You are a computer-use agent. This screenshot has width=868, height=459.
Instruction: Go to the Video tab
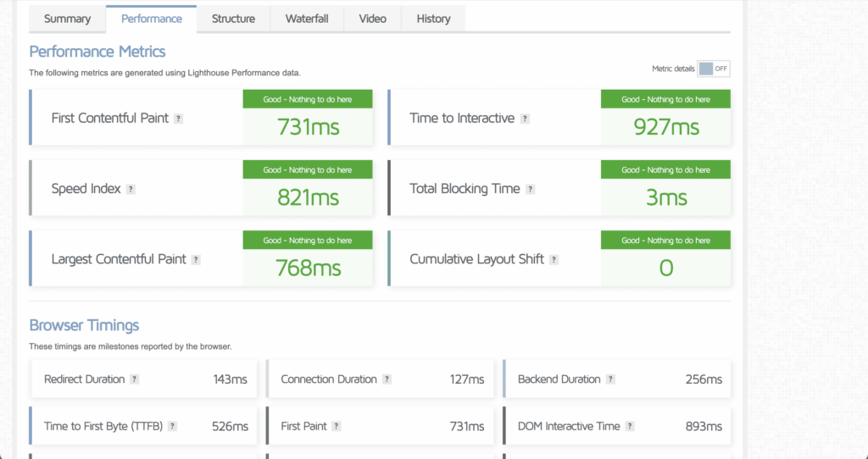coord(372,19)
